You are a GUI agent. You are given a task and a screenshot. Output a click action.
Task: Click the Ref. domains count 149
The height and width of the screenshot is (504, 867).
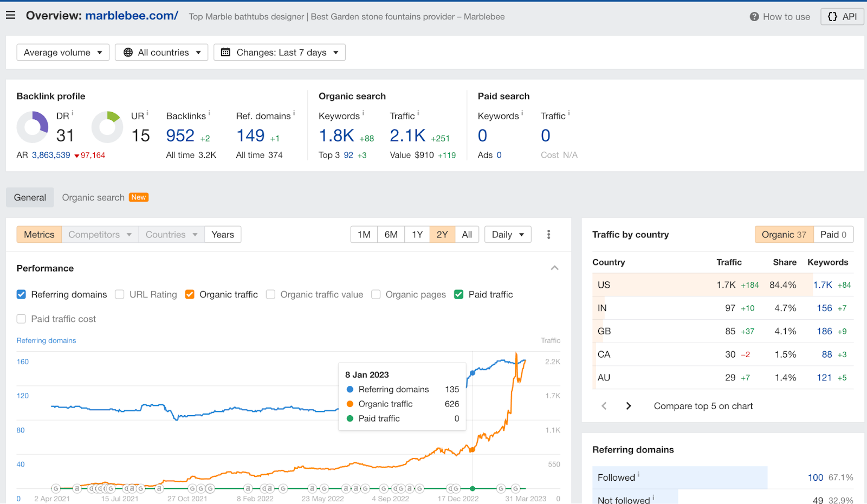pyautogui.click(x=250, y=135)
